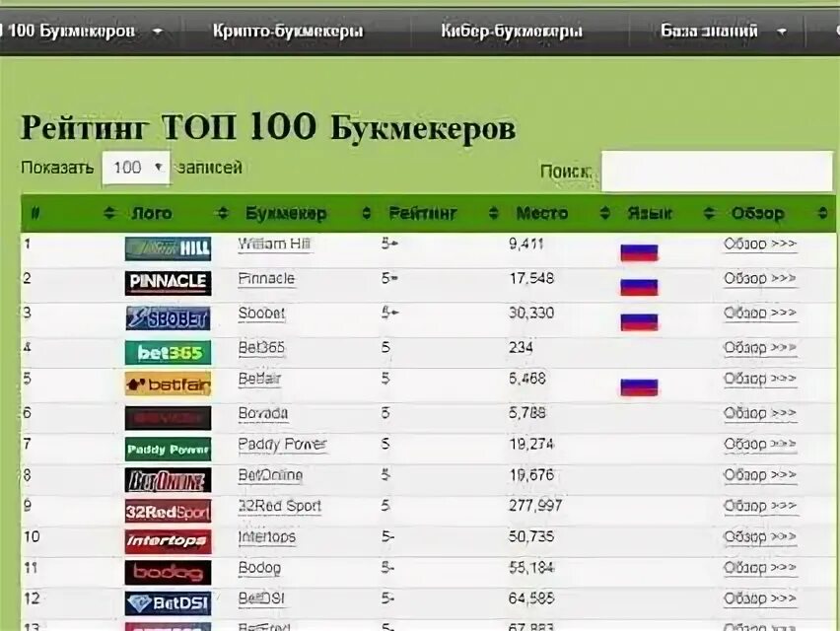Open Обзор link for BetOnline
Viewport: 840px width, 631px height.
[760, 475]
